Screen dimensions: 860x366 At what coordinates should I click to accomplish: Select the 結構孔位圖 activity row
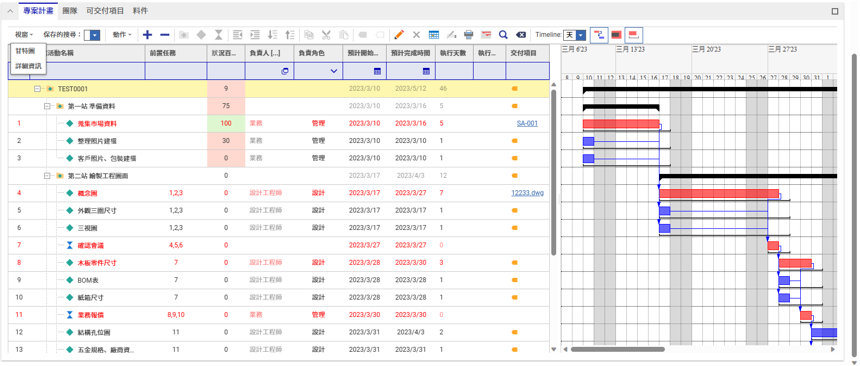[279, 333]
